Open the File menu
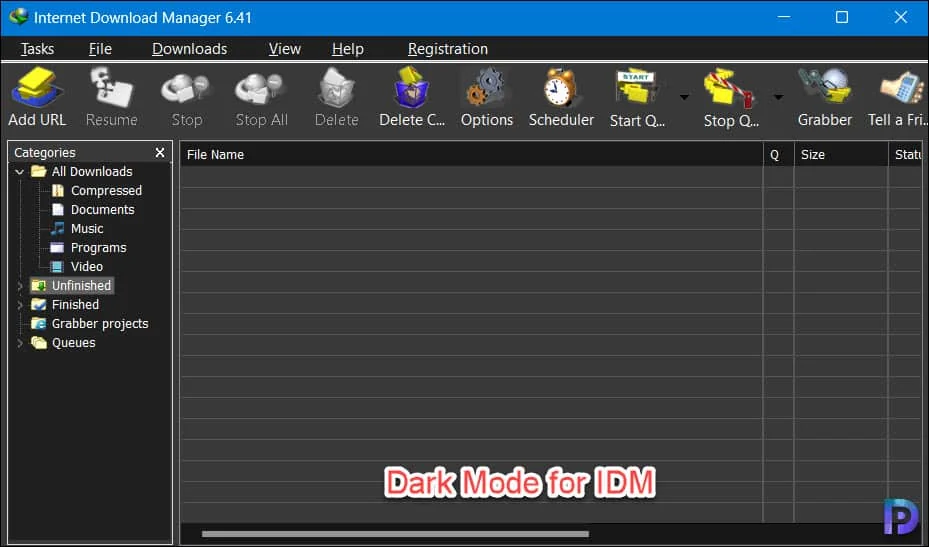This screenshot has height=547, width=929. pyautogui.click(x=100, y=49)
